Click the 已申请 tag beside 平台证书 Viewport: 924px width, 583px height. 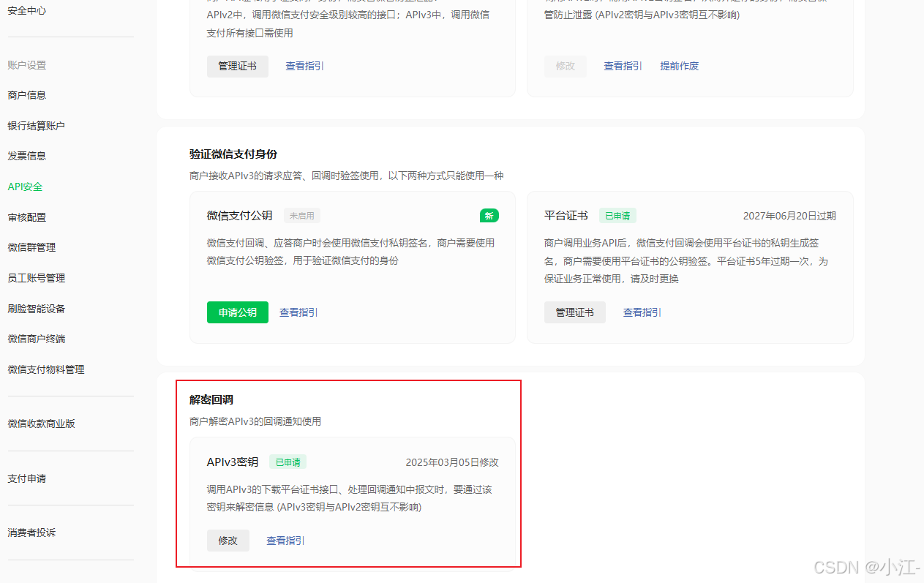[x=618, y=216]
